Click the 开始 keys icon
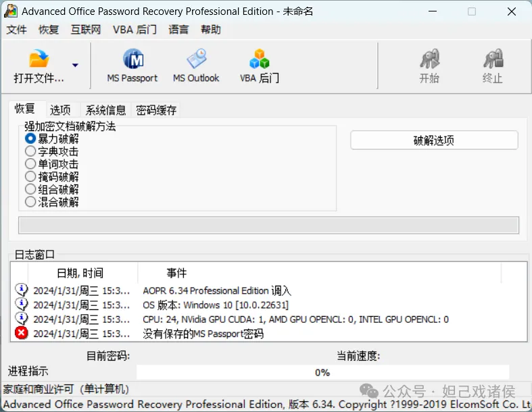The image size is (532, 412). (x=430, y=59)
